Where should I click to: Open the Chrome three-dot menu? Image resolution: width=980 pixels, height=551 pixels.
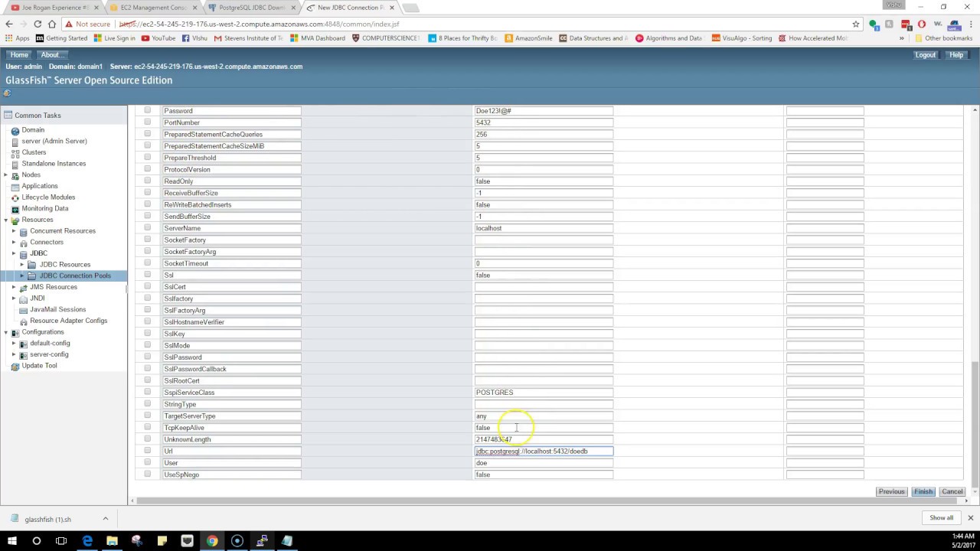click(x=971, y=24)
